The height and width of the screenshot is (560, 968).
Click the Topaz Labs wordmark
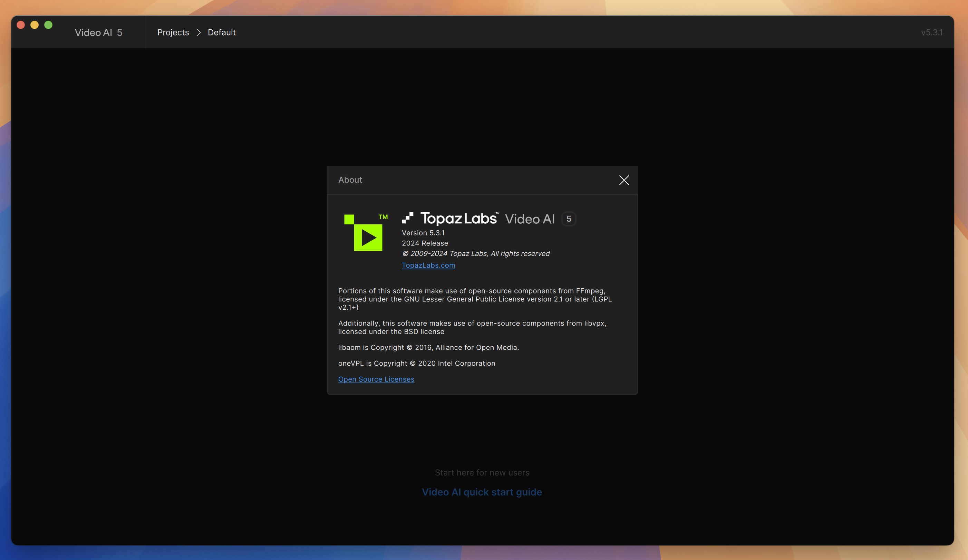459,218
